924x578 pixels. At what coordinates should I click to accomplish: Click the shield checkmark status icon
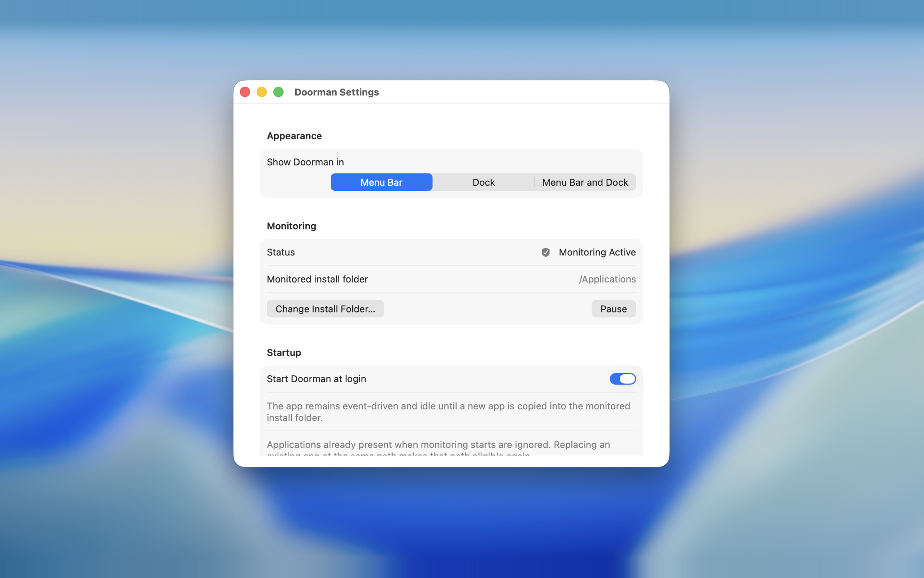(546, 252)
